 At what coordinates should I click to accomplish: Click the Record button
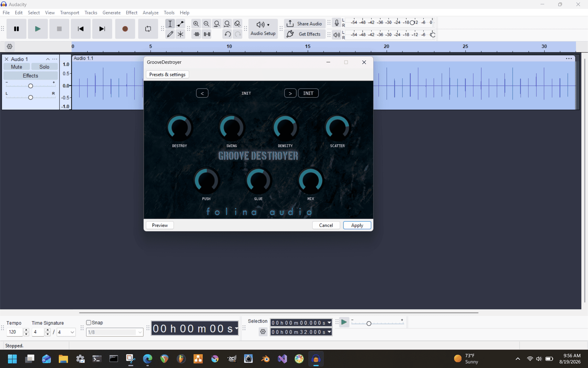point(125,29)
